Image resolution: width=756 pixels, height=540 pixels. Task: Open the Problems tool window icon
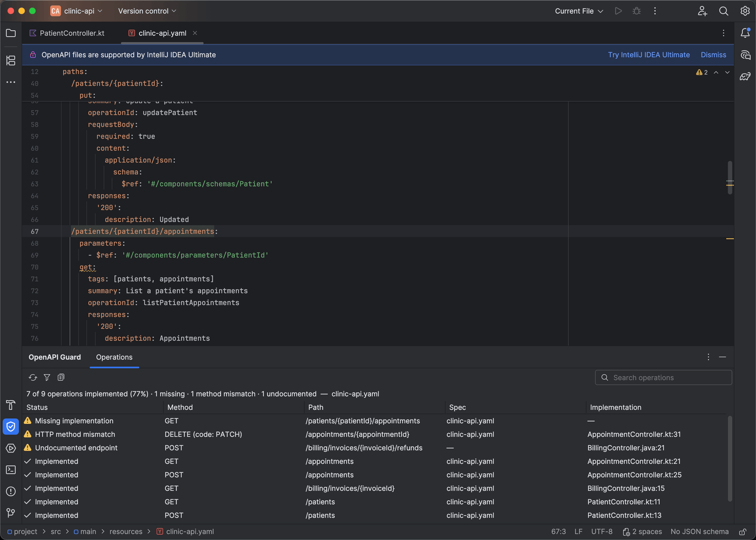(x=11, y=491)
